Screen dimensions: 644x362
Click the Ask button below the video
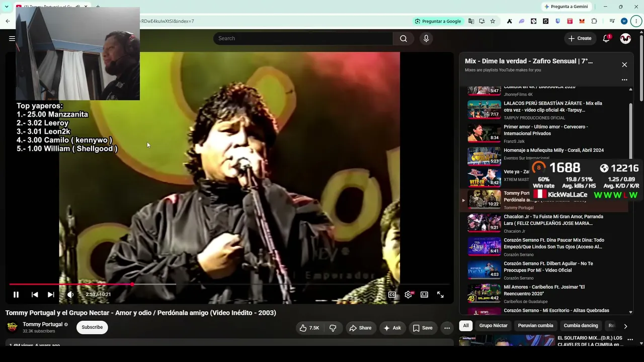392,328
